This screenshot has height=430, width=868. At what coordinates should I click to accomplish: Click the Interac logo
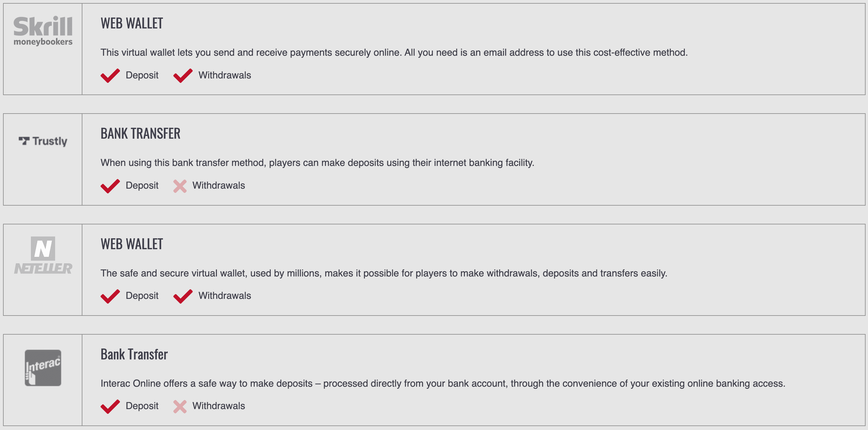(43, 368)
